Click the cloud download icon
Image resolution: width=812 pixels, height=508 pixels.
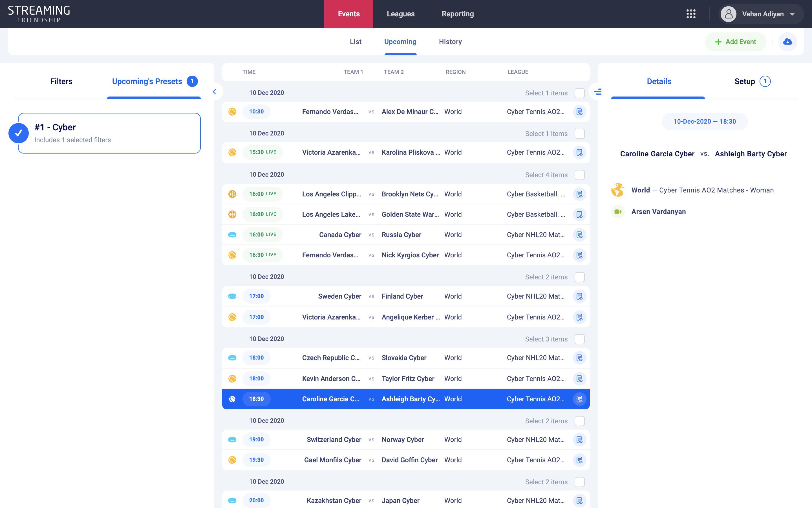coord(787,42)
